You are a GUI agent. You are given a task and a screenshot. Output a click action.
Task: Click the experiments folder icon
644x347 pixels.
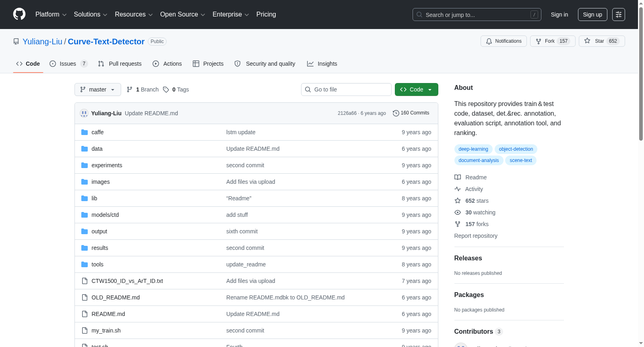tap(85, 165)
